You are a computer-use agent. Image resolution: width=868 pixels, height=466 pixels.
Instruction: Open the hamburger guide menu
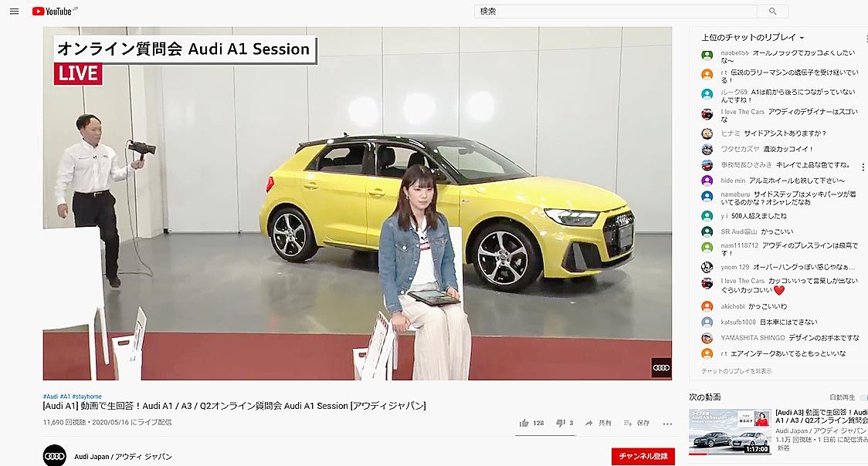(x=15, y=11)
